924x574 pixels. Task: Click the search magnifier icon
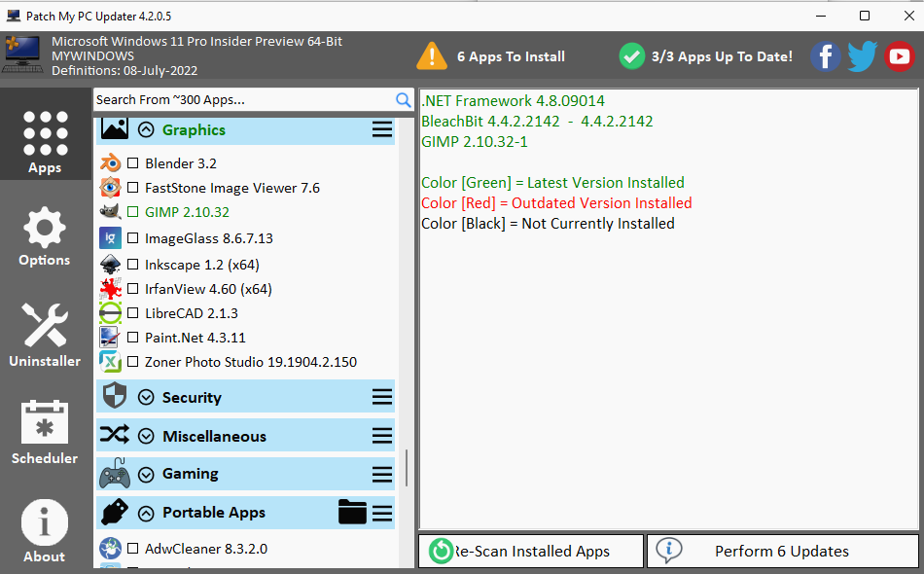pos(404,99)
